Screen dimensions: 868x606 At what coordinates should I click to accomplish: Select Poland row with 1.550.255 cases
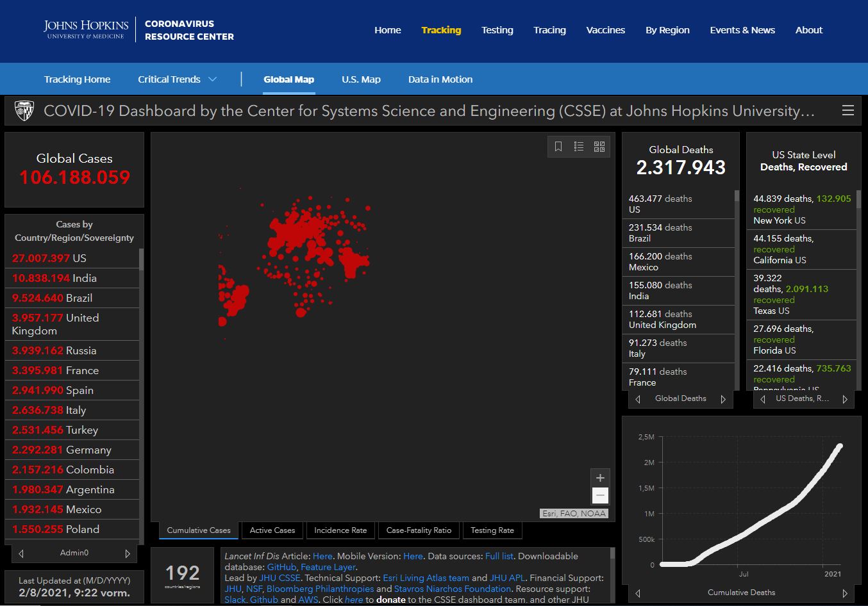tap(72, 529)
